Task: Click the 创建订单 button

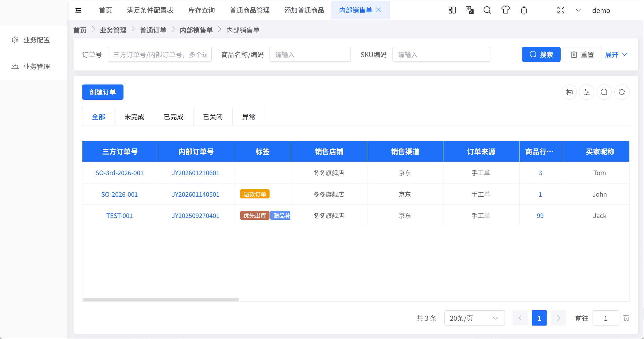Action: click(103, 92)
